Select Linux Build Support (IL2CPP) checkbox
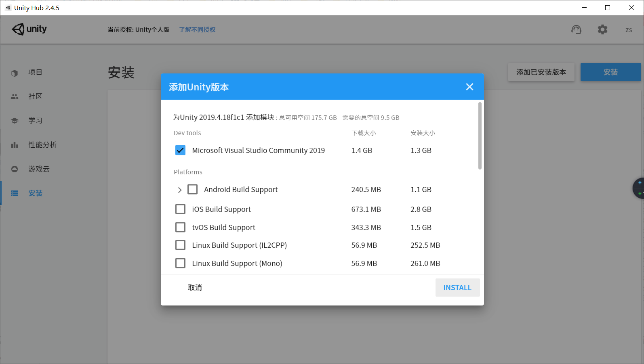 tap(180, 245)
